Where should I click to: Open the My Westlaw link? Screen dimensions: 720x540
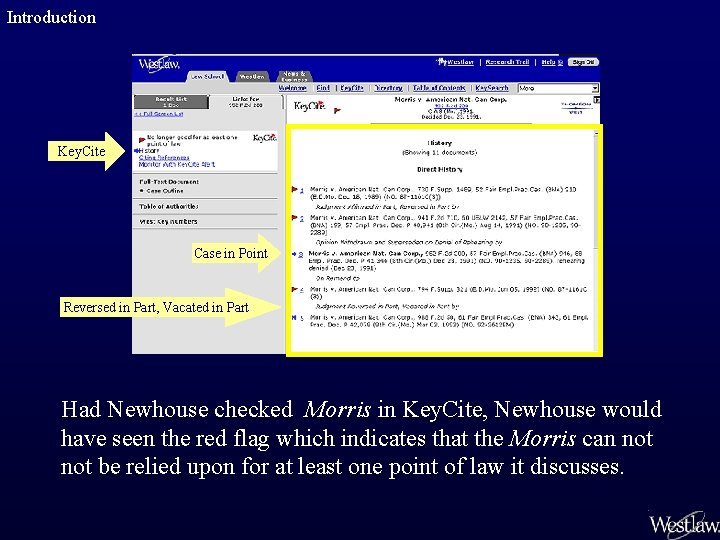click(x=460, y=62)
